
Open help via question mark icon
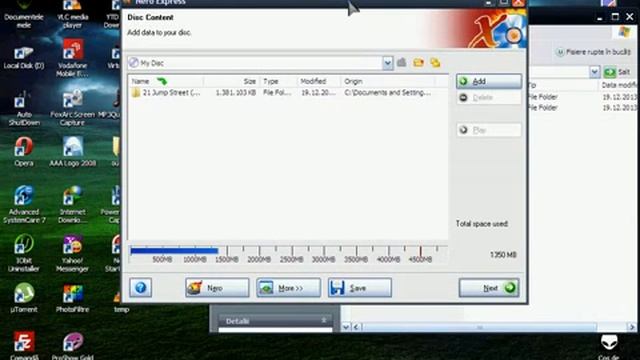tap(140, 288)
